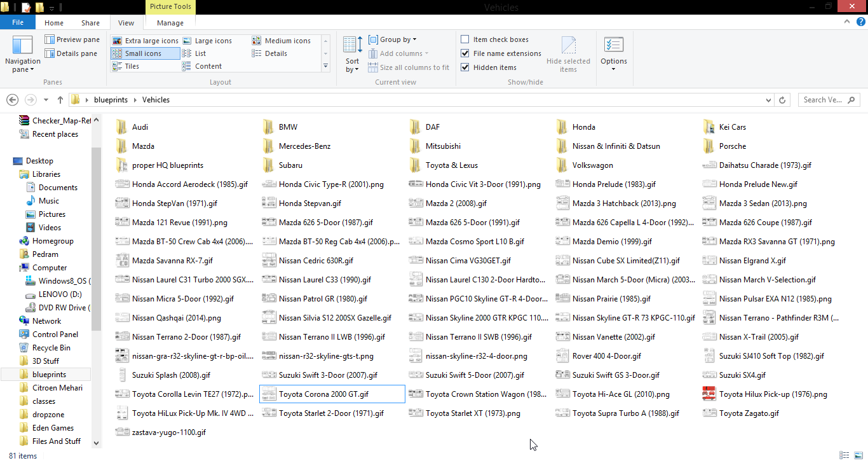
Task: Select Nissan Qashqai (2014).png file
Action: pos(168,318)
